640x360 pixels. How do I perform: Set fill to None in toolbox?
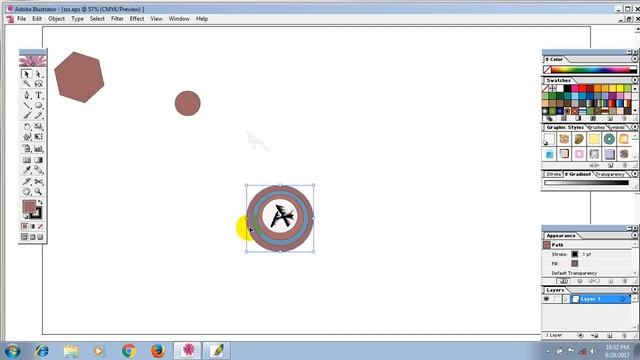click(40, 227)
